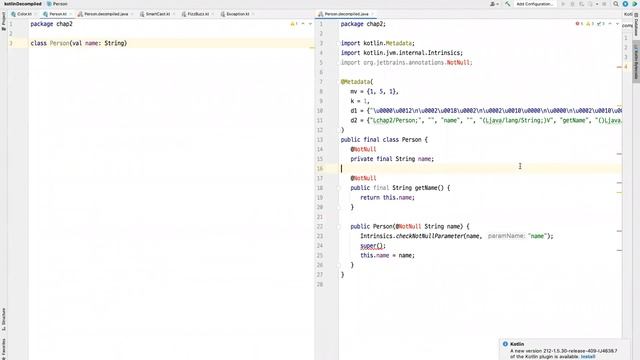The width and height of the screenshot is (640, 360).
Task: Click the Search Everywhere magnifier icon
Action: [x=616, y=4]
